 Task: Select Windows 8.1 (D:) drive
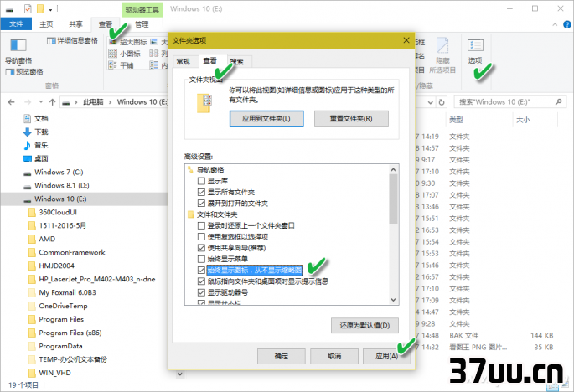click(x=56, y=186)
